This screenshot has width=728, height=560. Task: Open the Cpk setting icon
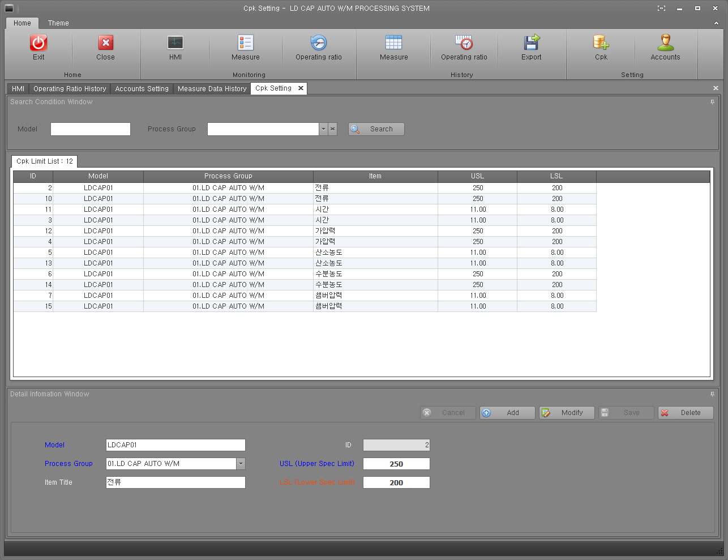pos(601,43)
